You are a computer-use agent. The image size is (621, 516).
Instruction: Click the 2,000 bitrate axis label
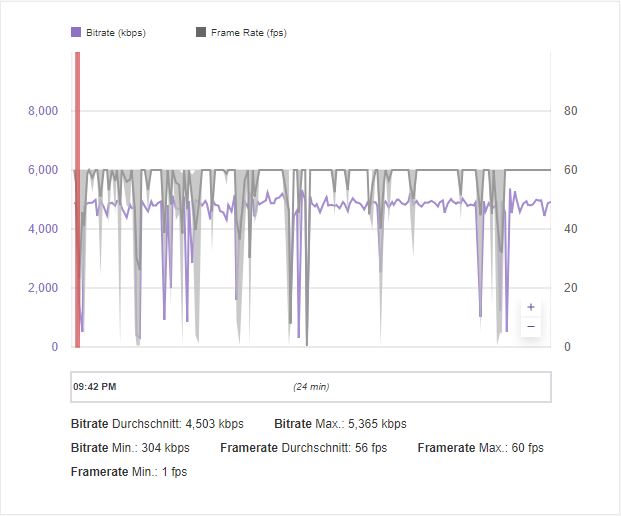[x=42, y=288]
